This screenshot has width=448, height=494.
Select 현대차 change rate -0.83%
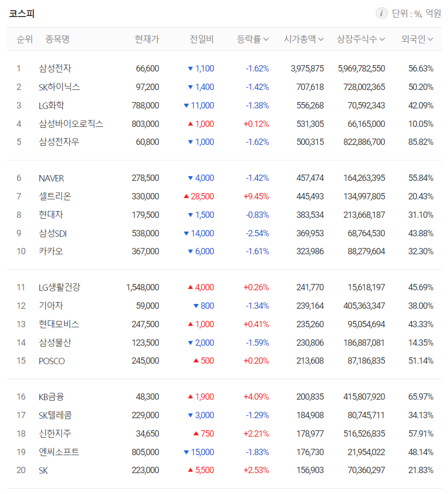coord(257,215)
